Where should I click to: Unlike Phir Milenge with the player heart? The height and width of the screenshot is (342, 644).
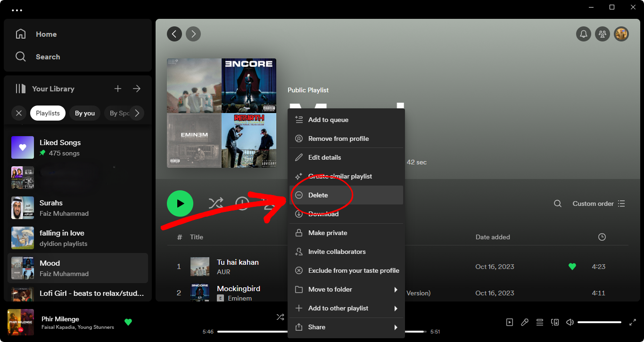click(128, 322)
